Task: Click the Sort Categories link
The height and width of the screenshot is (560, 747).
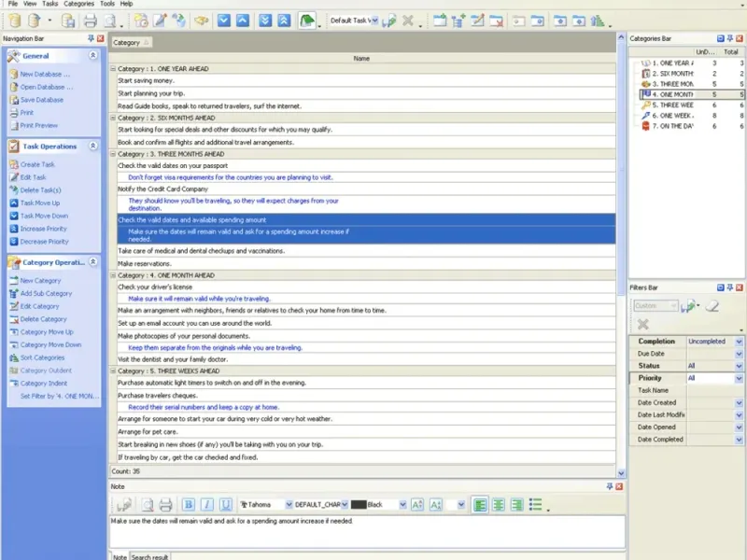Action: click(x=42, y=357)
